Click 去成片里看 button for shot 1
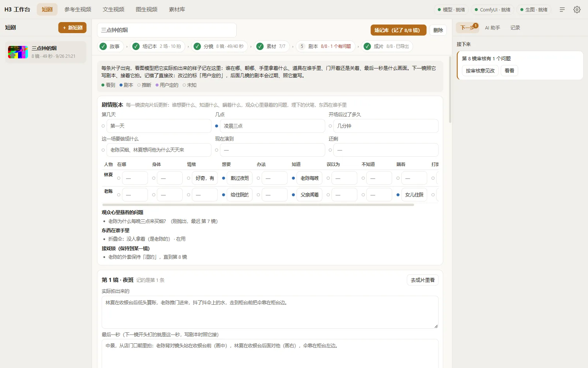 tap(423, 280)
